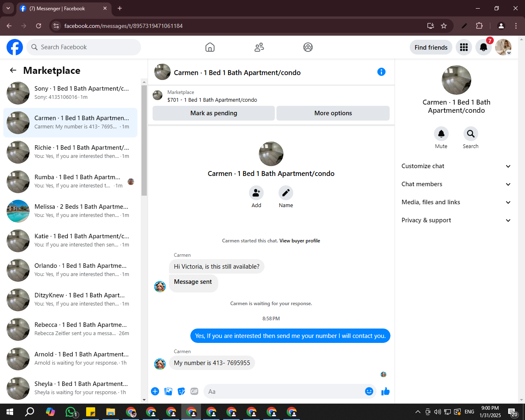The height and width of the screenshot is (420, 525).
Task: Expand Media, files and links section
Action: click(456, 202)
